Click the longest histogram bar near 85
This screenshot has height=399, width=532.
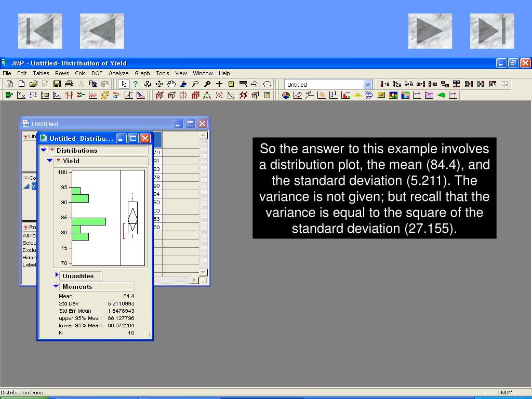[x=89, y=221]
